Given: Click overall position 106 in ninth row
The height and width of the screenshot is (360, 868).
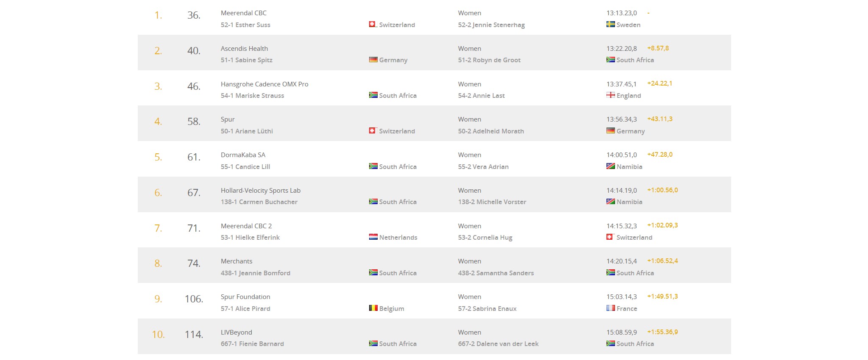Looking at the screenshot, I should [x=194, y=299].
